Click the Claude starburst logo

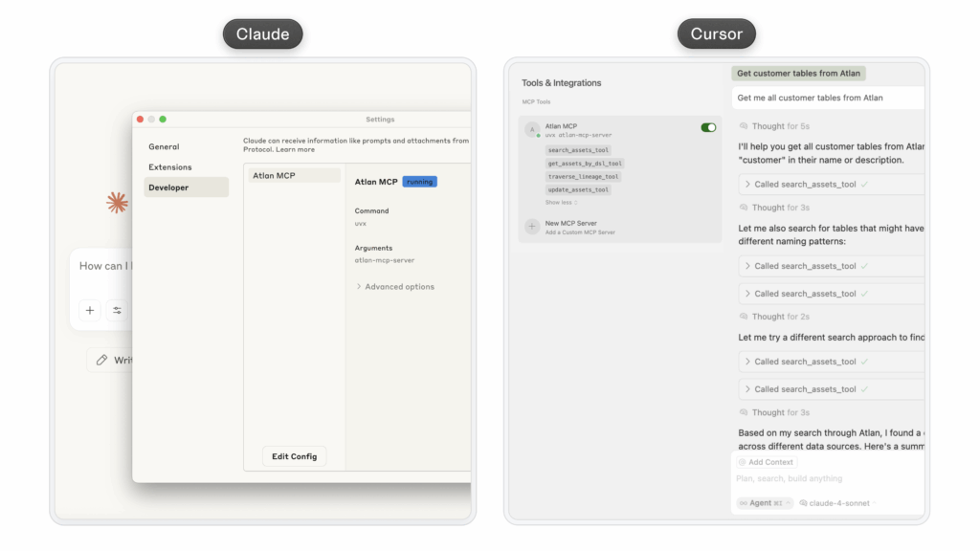coord(117,203)
